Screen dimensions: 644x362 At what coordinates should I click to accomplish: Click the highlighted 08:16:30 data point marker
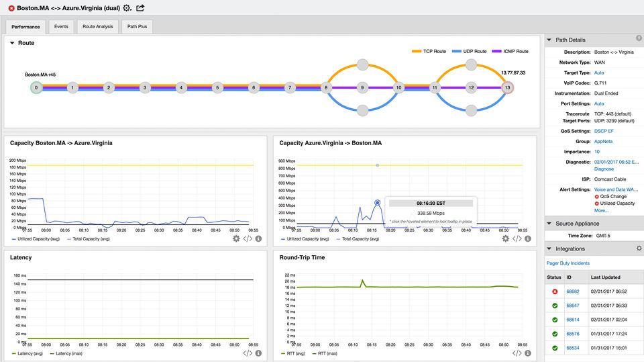[x=378, y=203]
